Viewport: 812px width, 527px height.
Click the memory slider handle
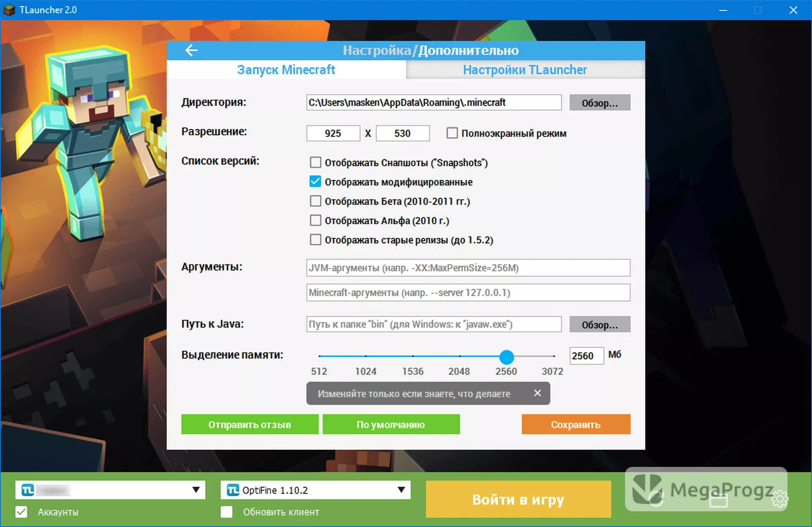506,357
